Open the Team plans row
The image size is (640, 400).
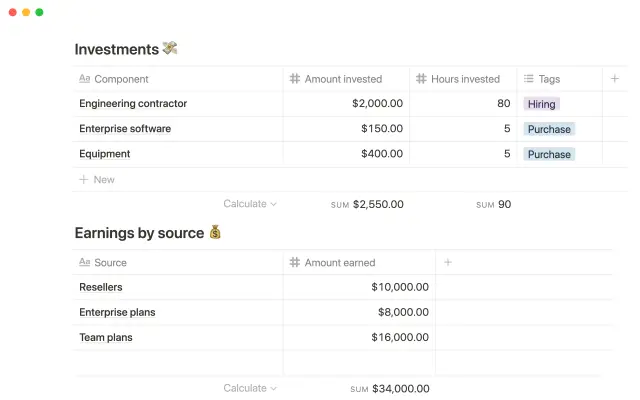coord(106,338)
